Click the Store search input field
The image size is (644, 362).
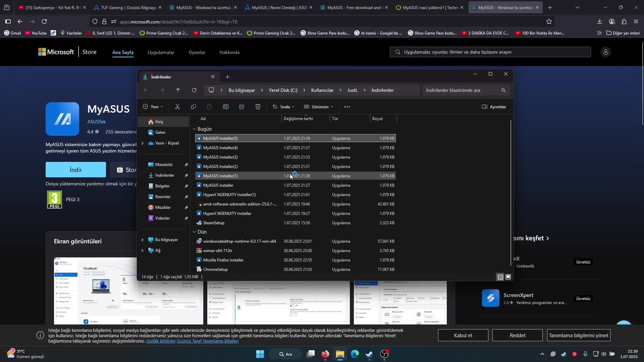pyautogui.click(x=490, y=52)
